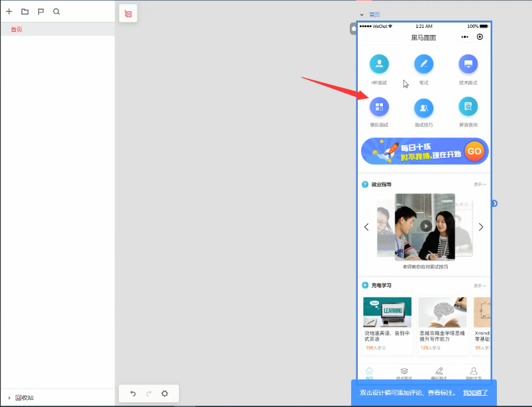
Task: Go to next carousel slide
Action: (481, 227)
